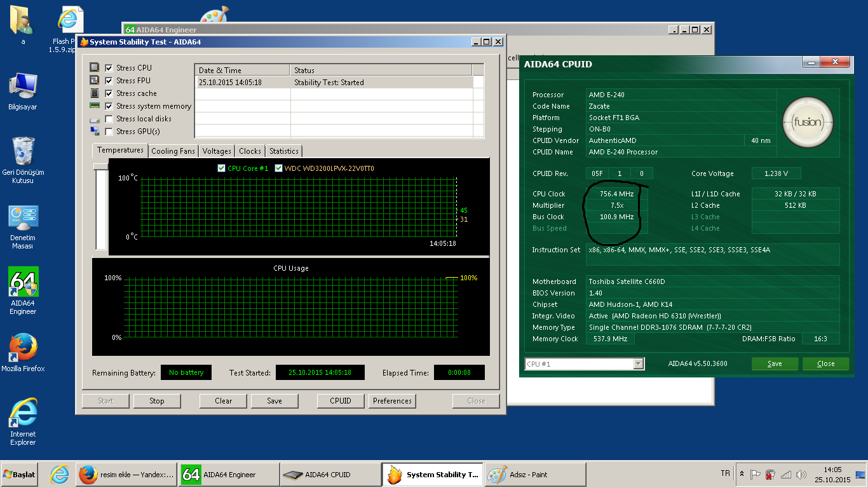
Task: Click the network signal tray icon
Action: (786, 475)
